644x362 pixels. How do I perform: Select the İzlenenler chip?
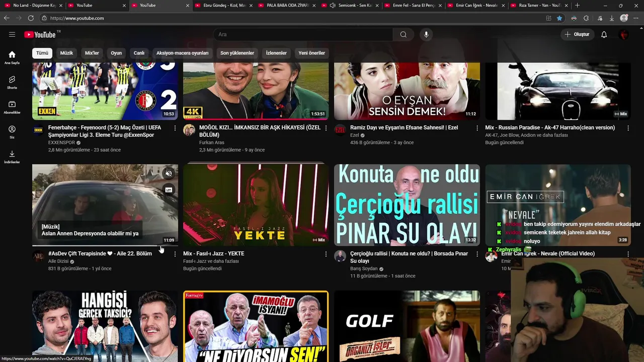276,53
